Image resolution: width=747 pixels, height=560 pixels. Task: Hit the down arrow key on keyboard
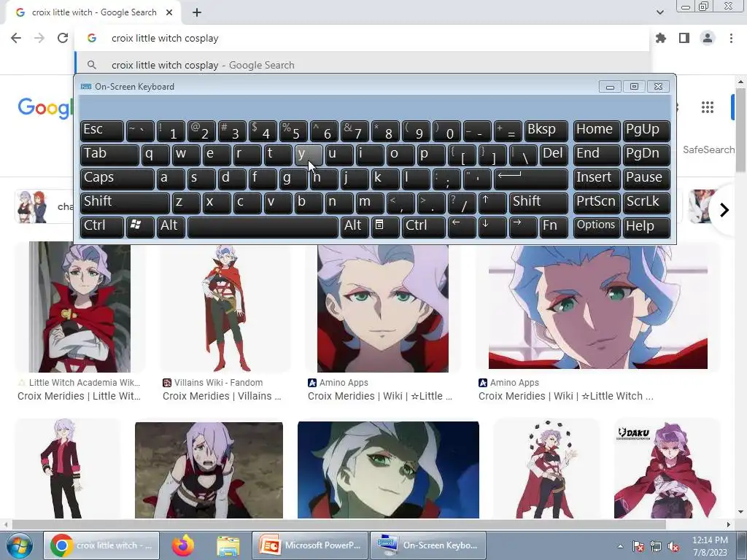pyautogui.click(x=492, y=227)
